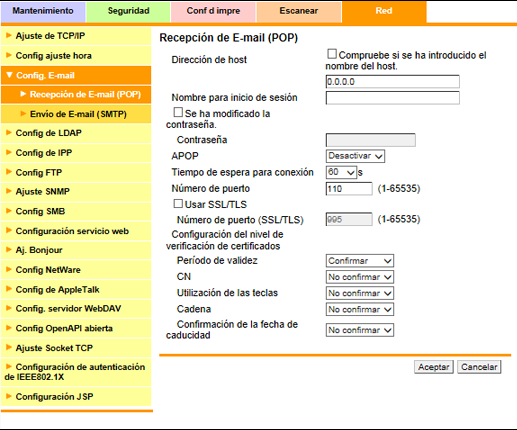Switch to the Mantenimiento tab
Screen dimensions: 517x430
tap(43, 11)
